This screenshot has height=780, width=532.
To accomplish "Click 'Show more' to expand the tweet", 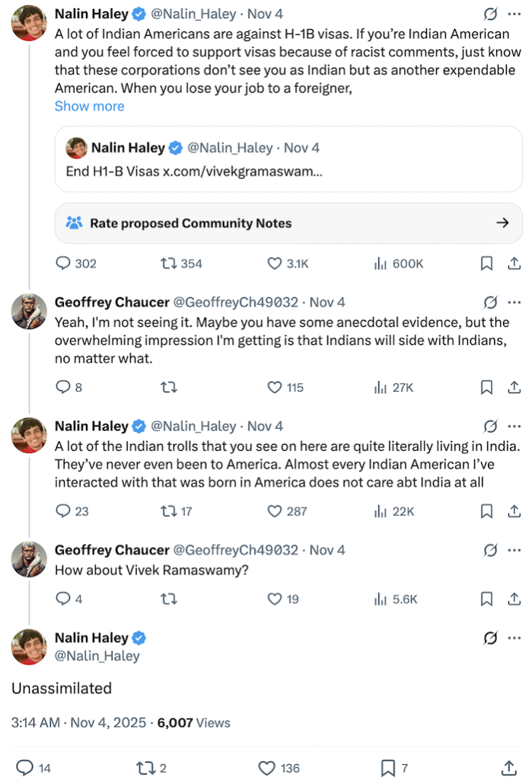I will point(89,106).
